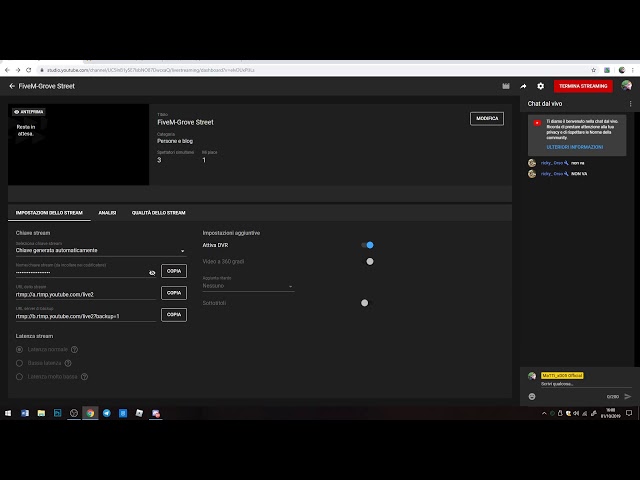Click help icon beside Latenza normale
640x480 pixels.
coord(74,349)
